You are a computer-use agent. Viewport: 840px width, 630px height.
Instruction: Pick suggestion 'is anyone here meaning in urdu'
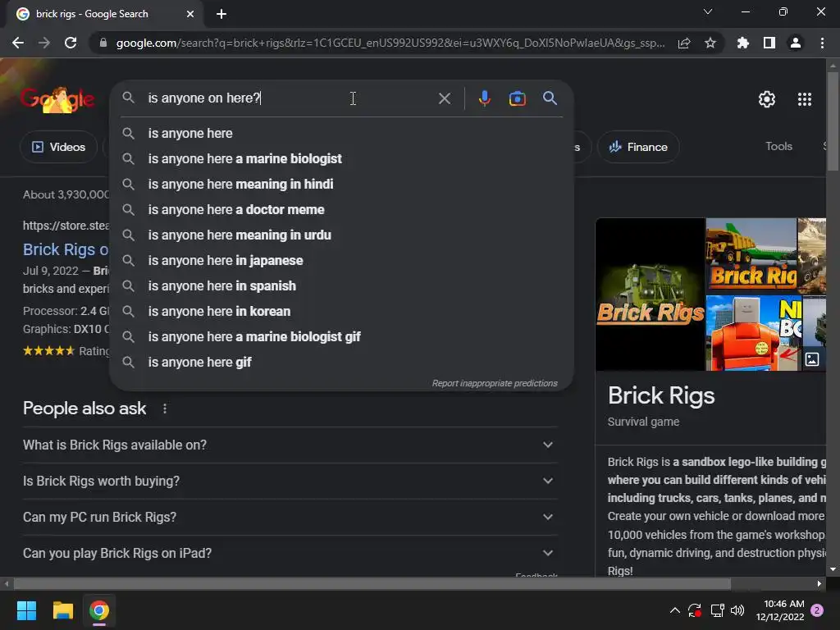point(342,235)
